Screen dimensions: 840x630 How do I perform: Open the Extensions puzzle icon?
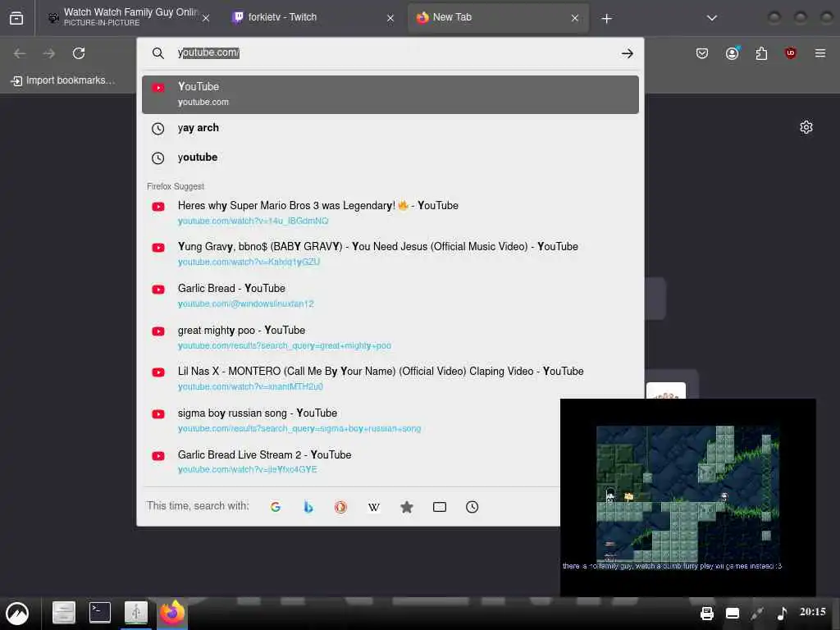tap(761, 53)
